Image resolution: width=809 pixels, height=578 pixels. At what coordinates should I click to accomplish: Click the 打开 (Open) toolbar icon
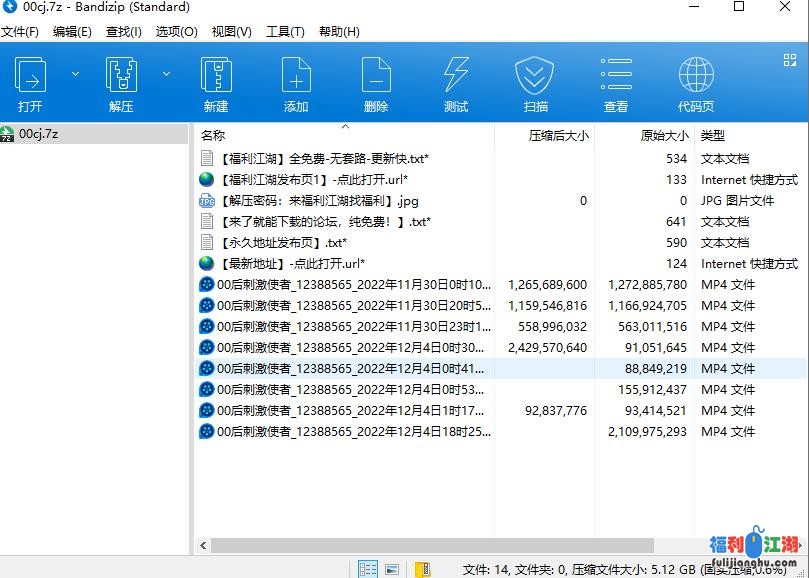pos(30,77)
